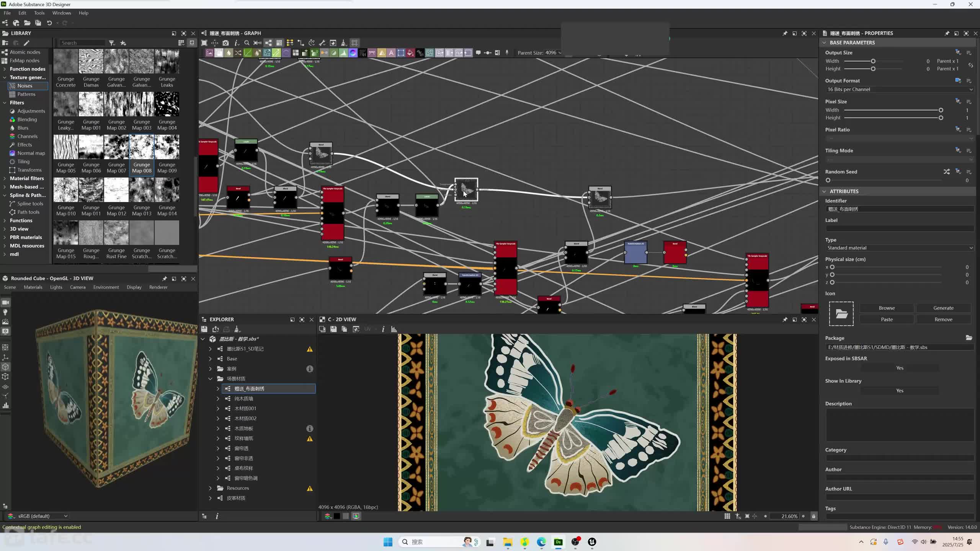Select the 纯木质墙 graph in Explorer

(244, 399)
